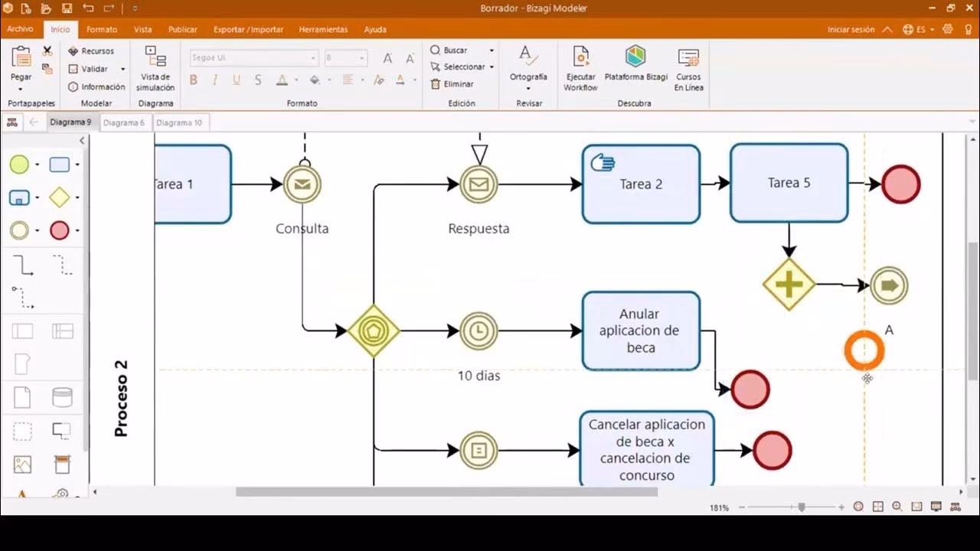This screenshot has width=980, height=551.
Task: Click the cut scissors icon
Action: pyautogui.click(x=47, y=51)
